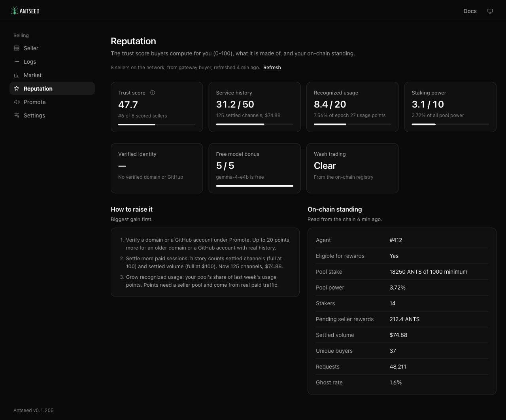Click the Antseed ant logo

pyautogui.click(x=25, y=11)
